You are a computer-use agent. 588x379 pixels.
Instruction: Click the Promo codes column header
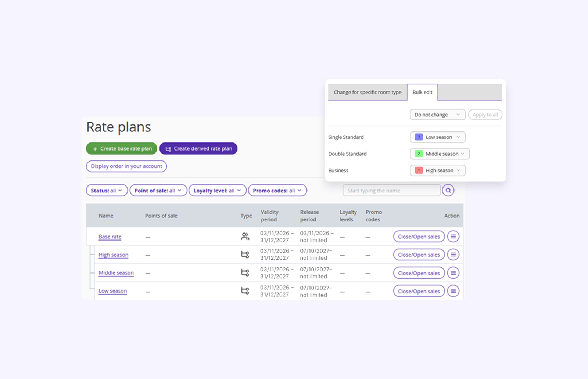(374, 216)
